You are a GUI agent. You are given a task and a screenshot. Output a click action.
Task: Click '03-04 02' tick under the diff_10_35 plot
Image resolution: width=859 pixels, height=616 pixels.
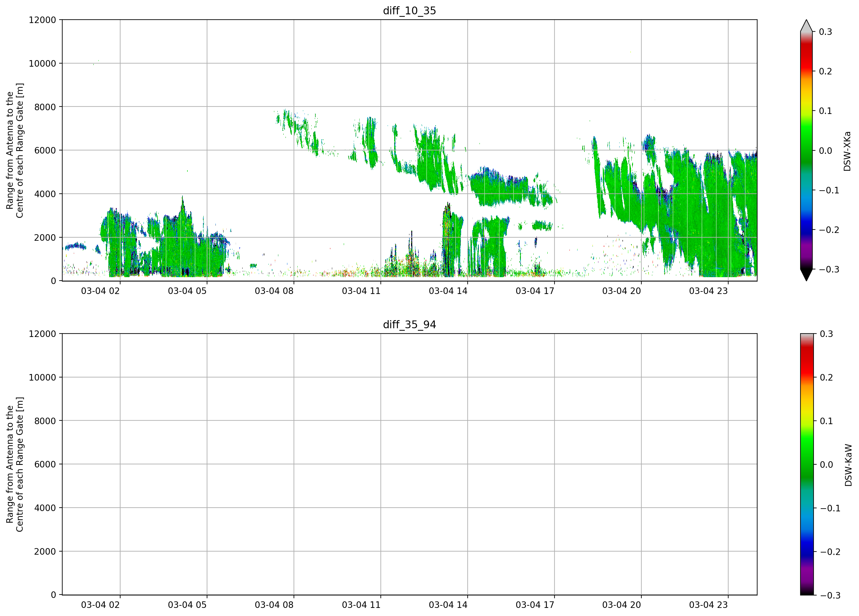point(100,291)
